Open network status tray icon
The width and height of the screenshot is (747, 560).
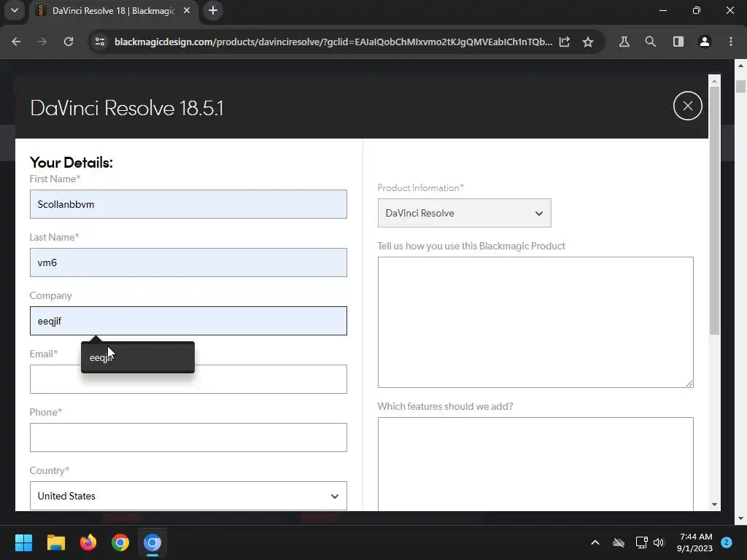tap(641, 542)
